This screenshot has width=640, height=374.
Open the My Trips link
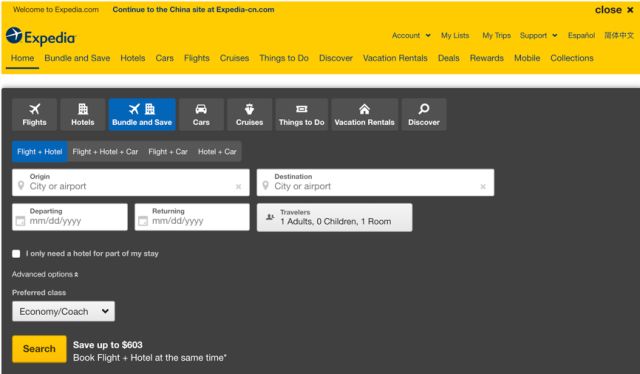(496, 36)
